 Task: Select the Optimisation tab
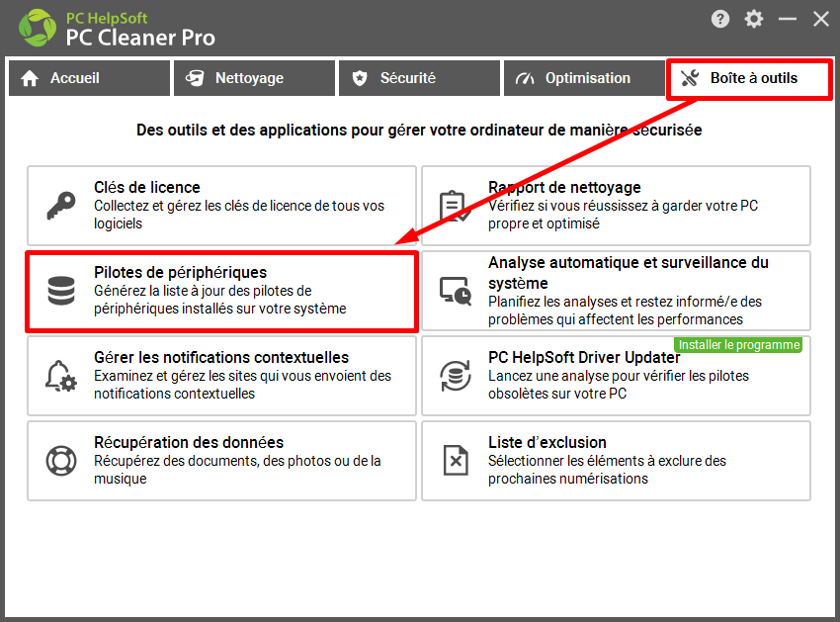(584, 78)
